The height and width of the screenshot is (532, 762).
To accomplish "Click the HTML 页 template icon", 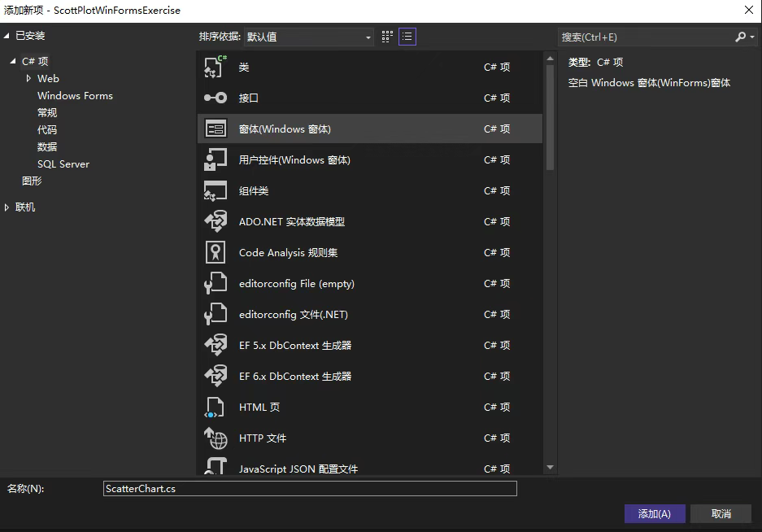I will click(x=216, y=407).
